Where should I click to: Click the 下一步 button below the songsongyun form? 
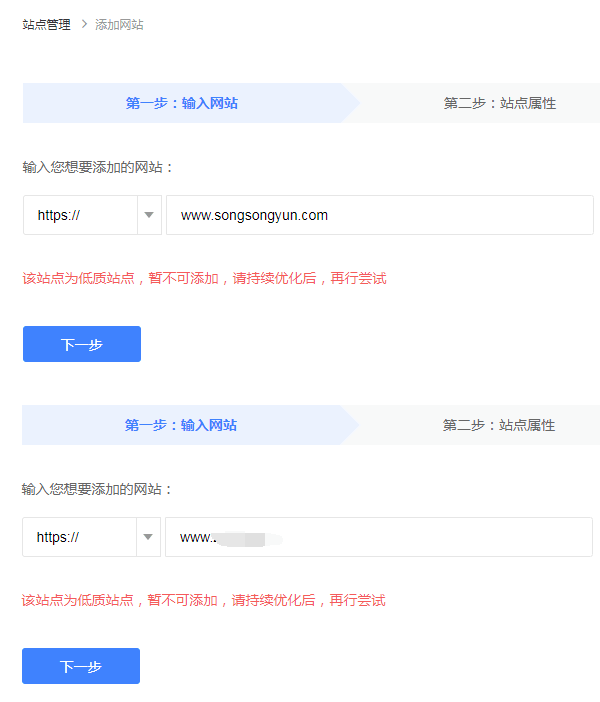[82, 344]
